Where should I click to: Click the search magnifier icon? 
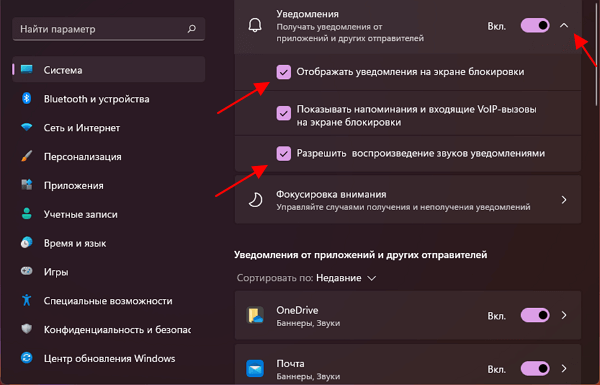pyautogui.click(x=192, y=29)
